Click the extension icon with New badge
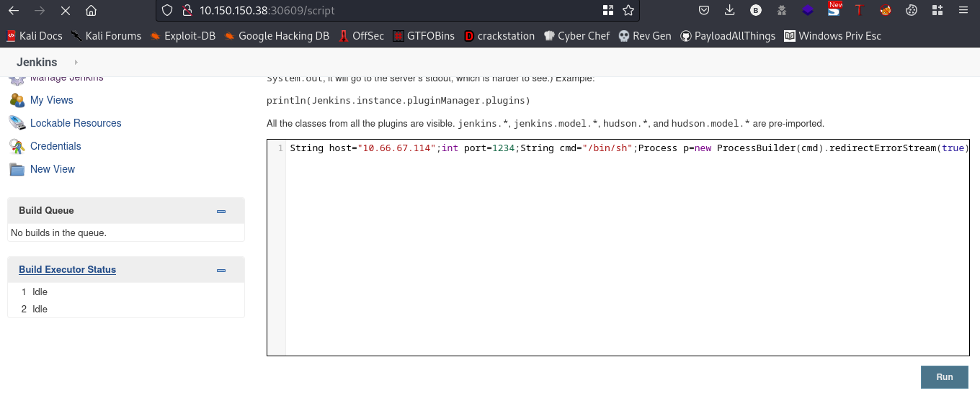 [x=834, y=9]
